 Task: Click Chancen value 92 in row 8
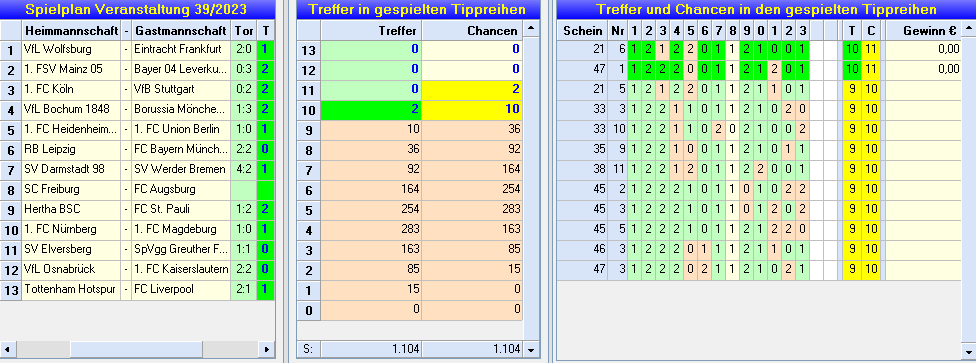tap(472, 150)
